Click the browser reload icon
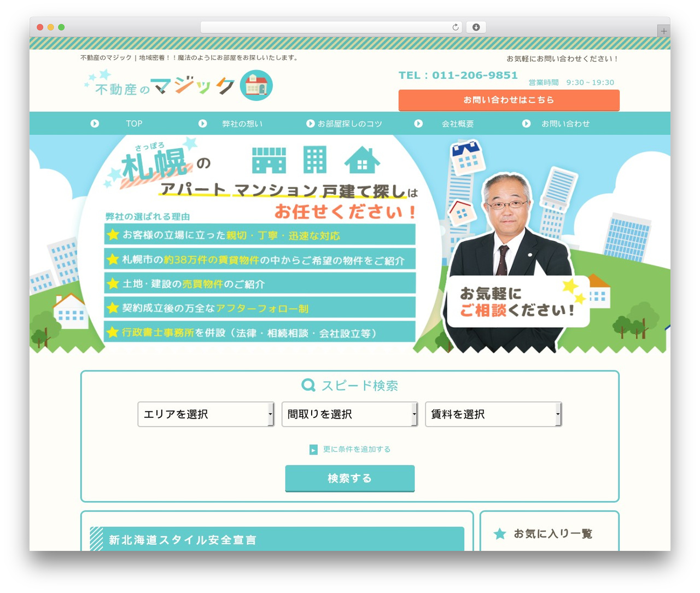700x593 pixels. tap(455, 27)
